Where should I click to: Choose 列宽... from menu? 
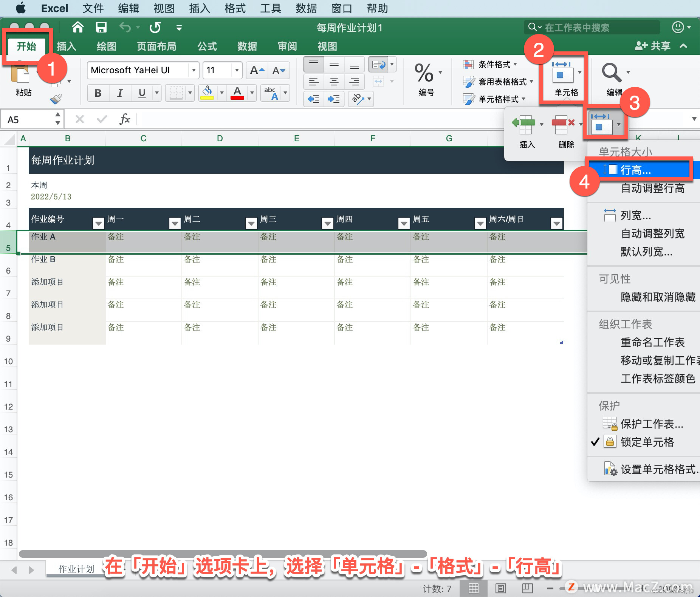pos(636,215)
